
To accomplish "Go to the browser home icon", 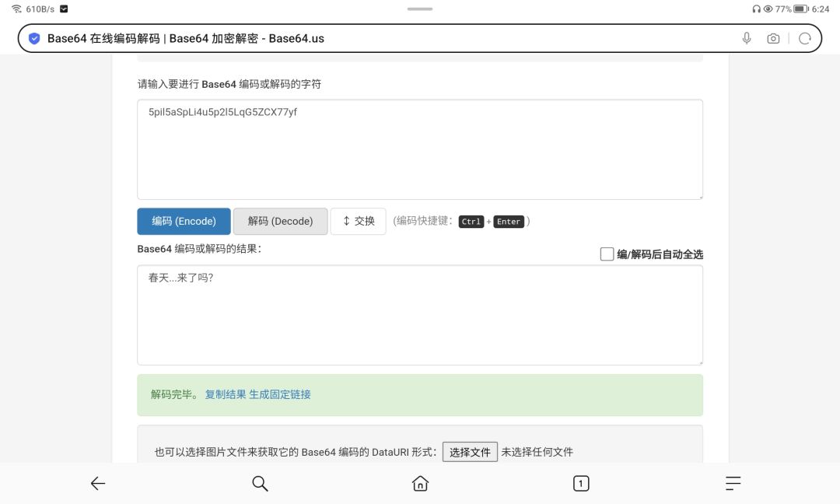I will (420, 484).
